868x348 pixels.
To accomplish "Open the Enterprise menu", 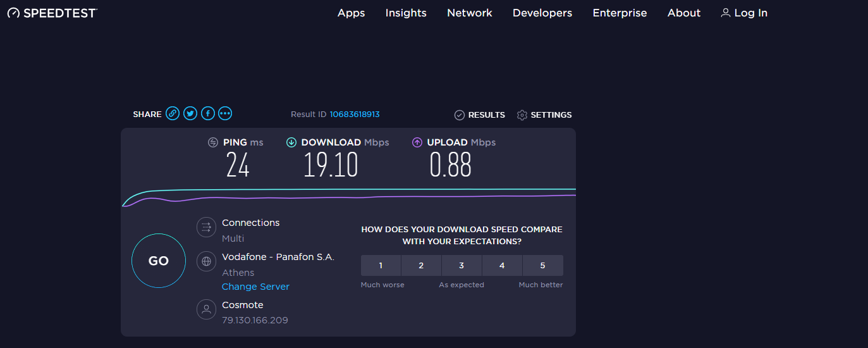I will [620, 13].
